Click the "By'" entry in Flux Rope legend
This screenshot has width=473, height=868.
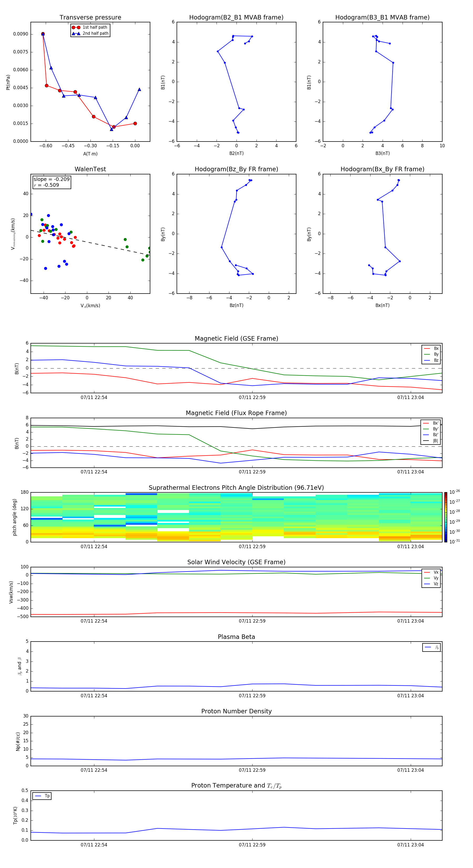coord(431,429)
